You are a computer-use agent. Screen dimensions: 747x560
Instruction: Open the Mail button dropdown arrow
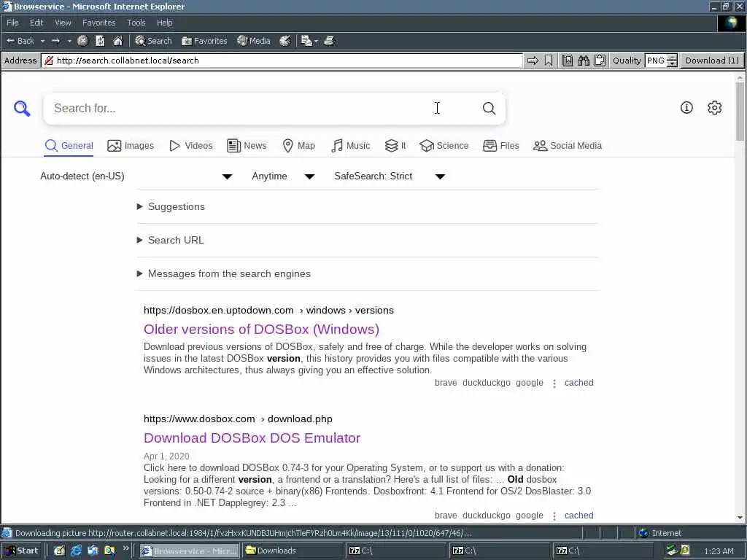point(316,41)
